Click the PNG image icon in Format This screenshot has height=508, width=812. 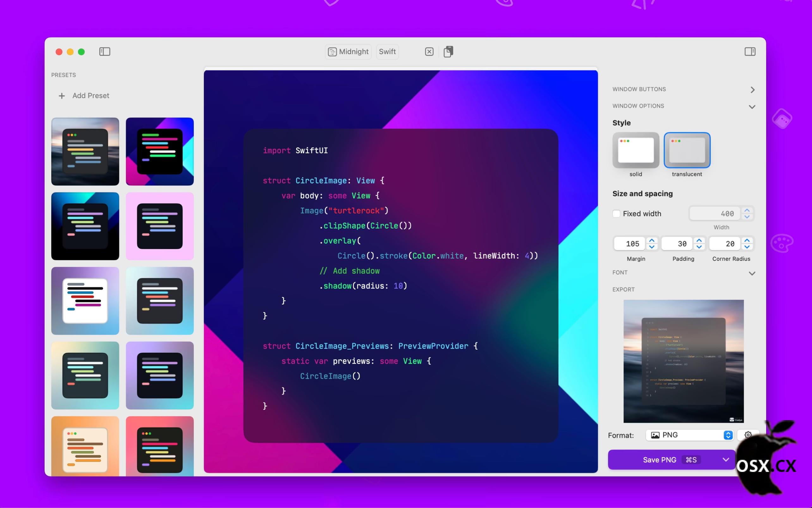pos(655,435)
